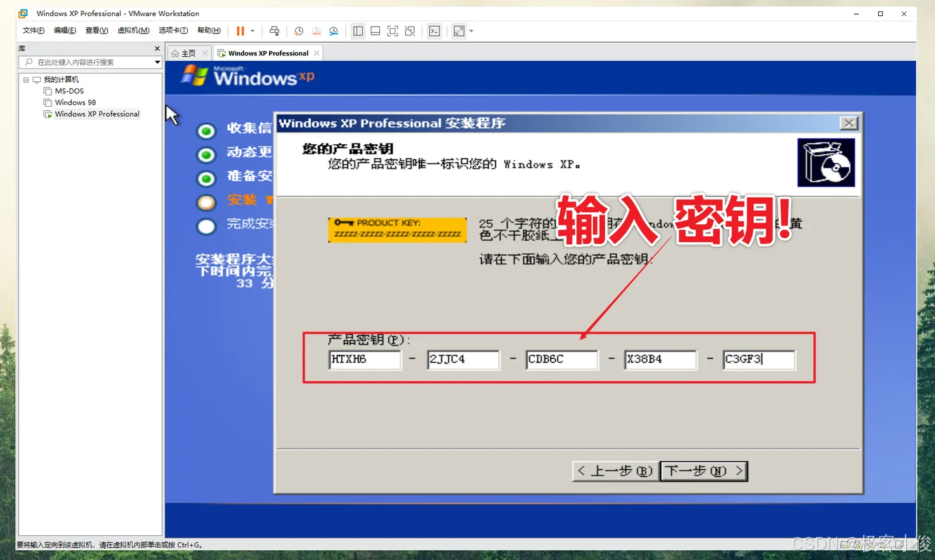Take a snapshot of this virtual machine
This screenshot has width=935, height=560.
pos(299,31)
